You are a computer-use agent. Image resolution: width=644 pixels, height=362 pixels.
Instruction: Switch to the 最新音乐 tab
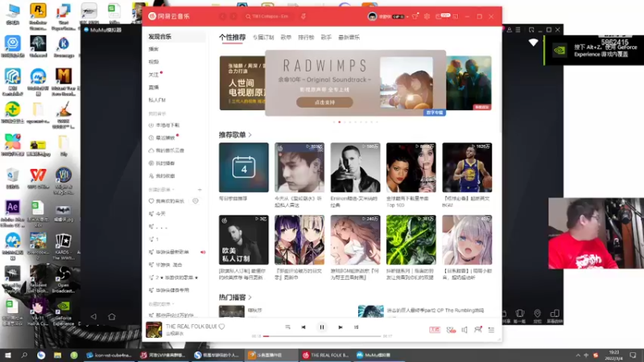point(349,37)
